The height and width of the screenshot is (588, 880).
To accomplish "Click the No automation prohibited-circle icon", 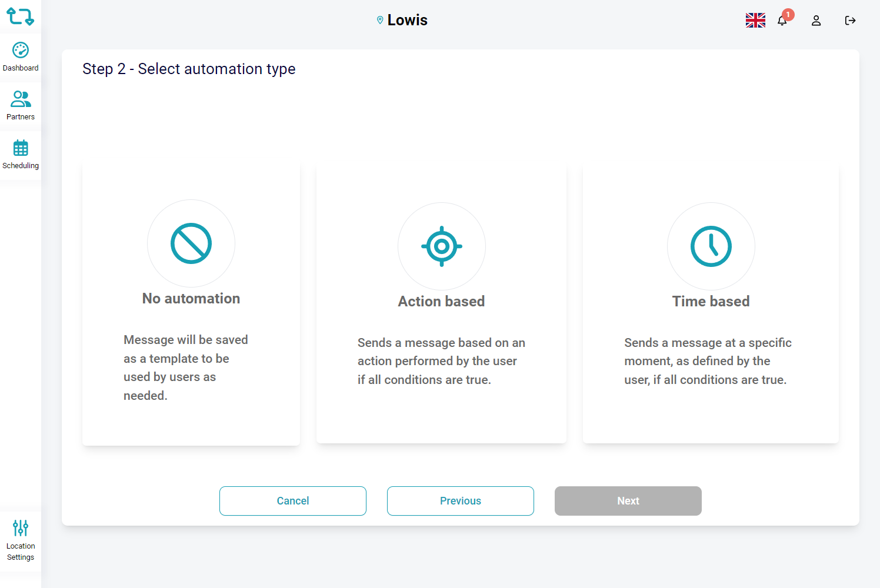I will pos(191,243).
